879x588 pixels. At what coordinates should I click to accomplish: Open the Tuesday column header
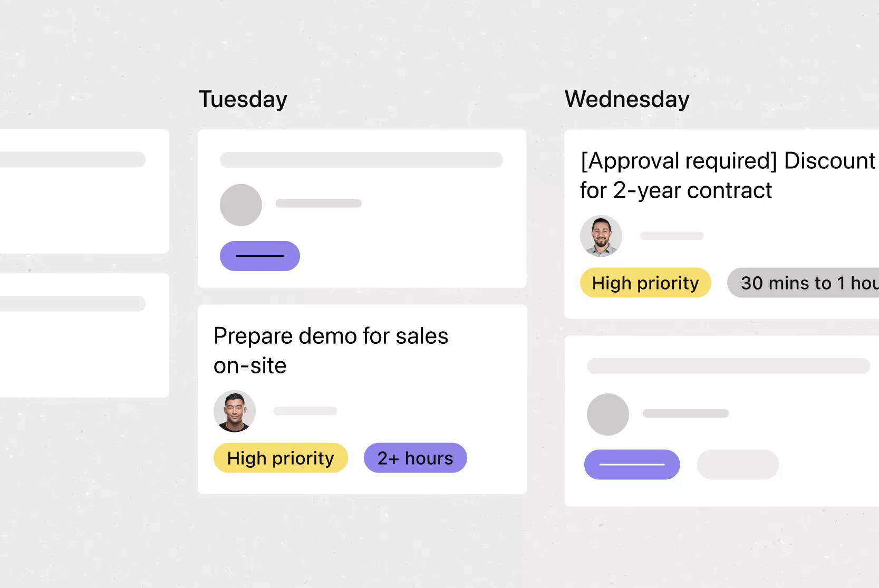243,100
